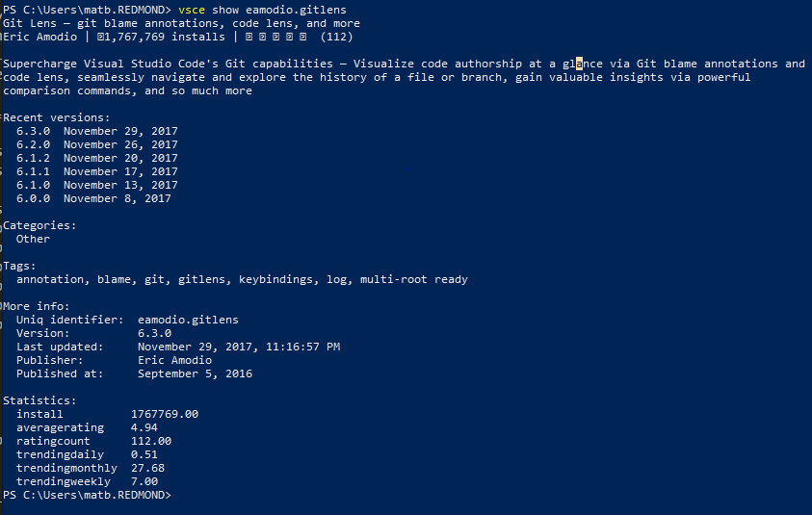Click the yellow "vsce" command text

click(x=192, y=10)
